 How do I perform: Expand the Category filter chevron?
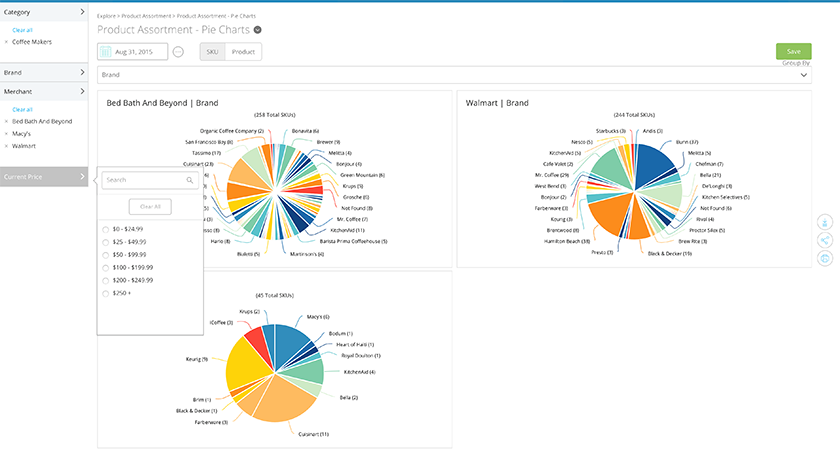pos(82,12)
